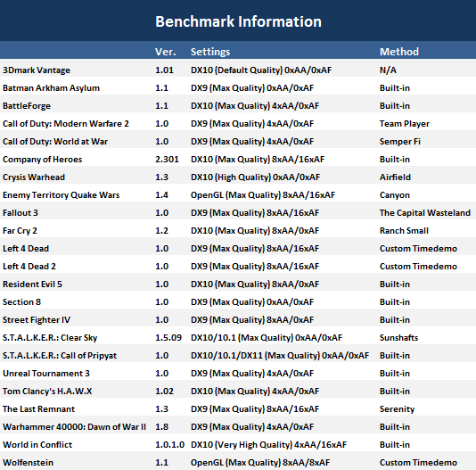Viewport: 476px width, 470px height.
Task: Click Enemy Territory Quake Wars OpenGL settings
Action: pyautogui.click(x=263, y=195)
